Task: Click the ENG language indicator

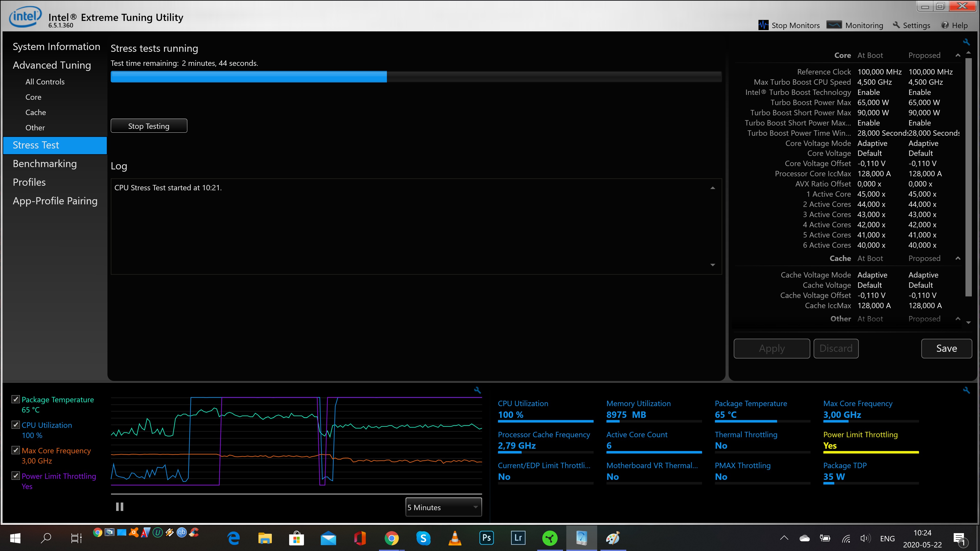Action: (887, 539)
